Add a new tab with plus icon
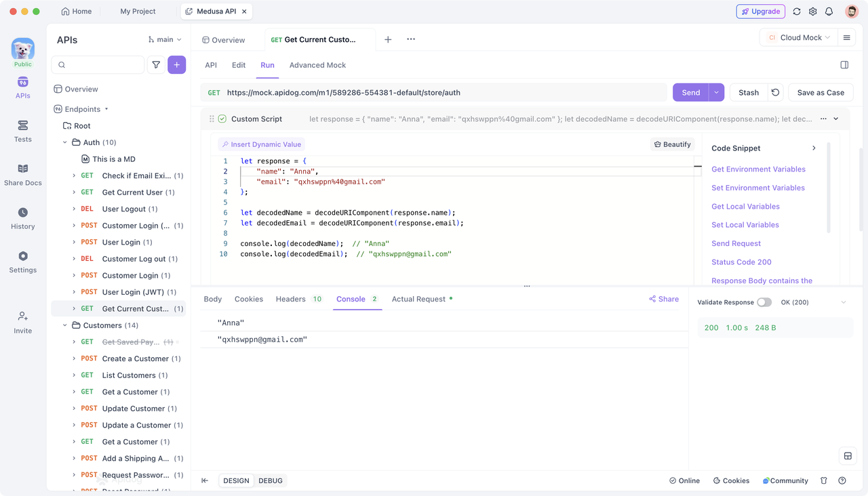 (x=388, y=39)
